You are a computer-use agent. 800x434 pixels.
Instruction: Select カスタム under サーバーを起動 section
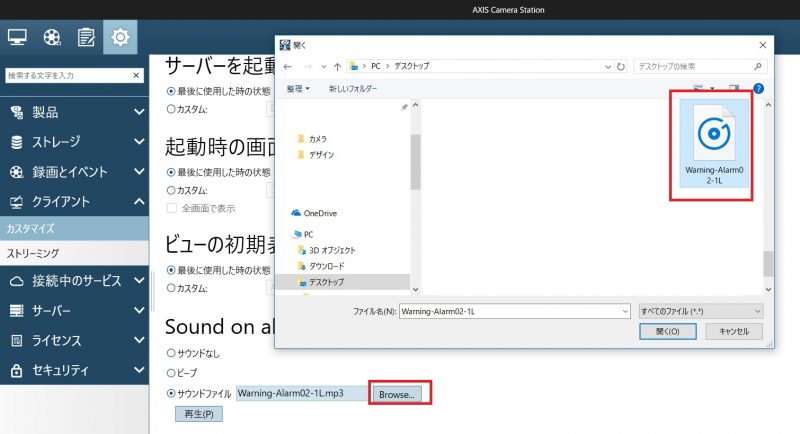[171, 109]
